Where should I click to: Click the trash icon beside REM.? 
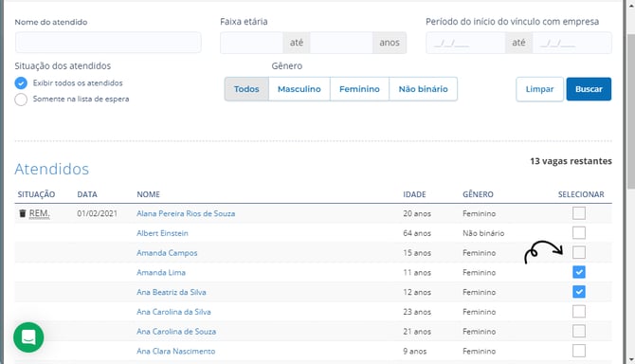[23, 213]
